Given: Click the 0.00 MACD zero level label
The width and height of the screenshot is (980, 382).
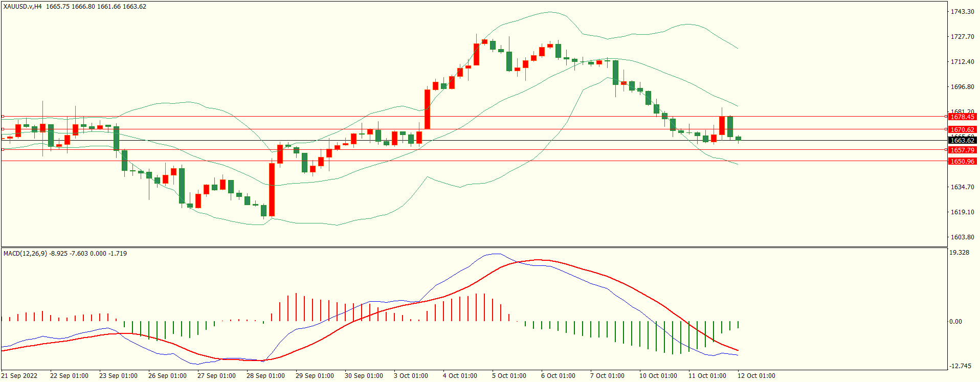Looking at the screenshot, I should point(955,322).
